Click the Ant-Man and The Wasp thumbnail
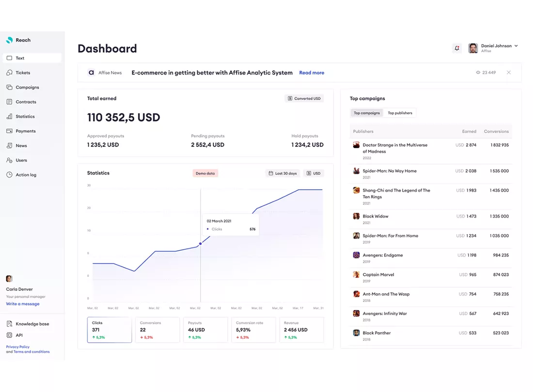This screenshot has width=533, height=392. tap(356, 294)
